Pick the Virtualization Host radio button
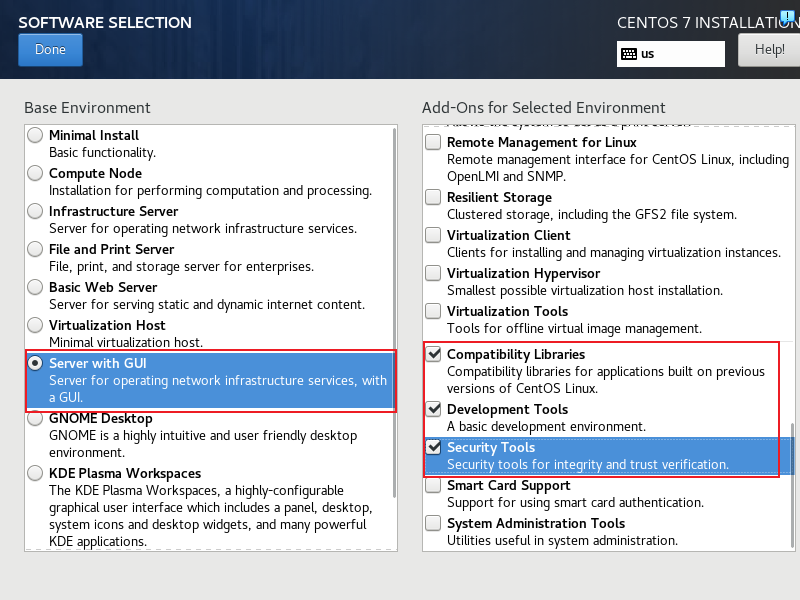Viewport: 800px width, 600px height. (x=35, y=325)
